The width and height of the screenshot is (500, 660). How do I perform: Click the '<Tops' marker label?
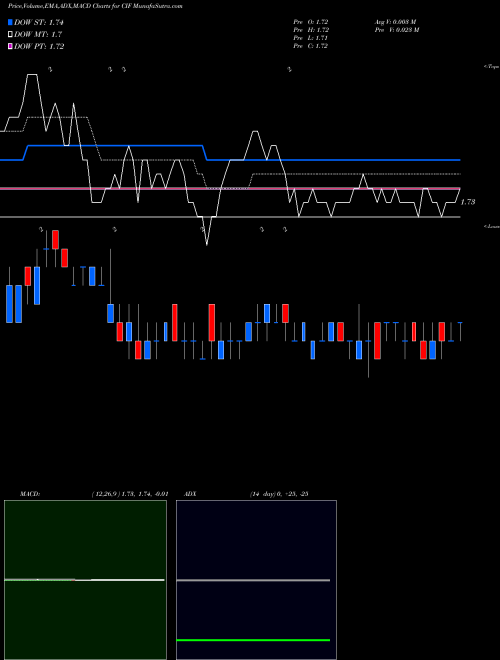point(492,67)
